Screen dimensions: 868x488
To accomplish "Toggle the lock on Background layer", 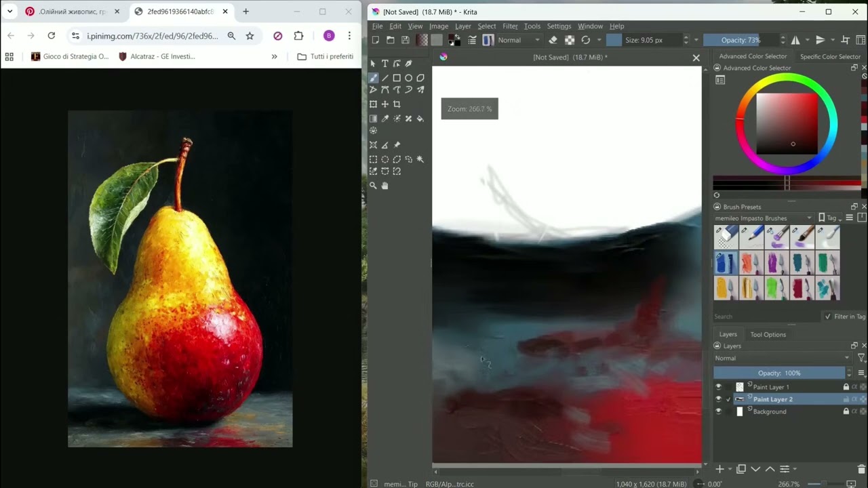I will coord(846,411).
